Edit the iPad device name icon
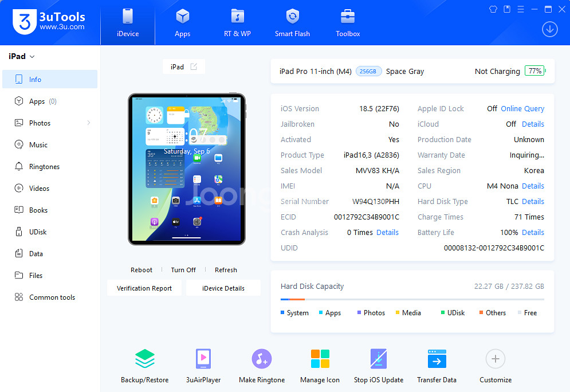 pos(194,66)
